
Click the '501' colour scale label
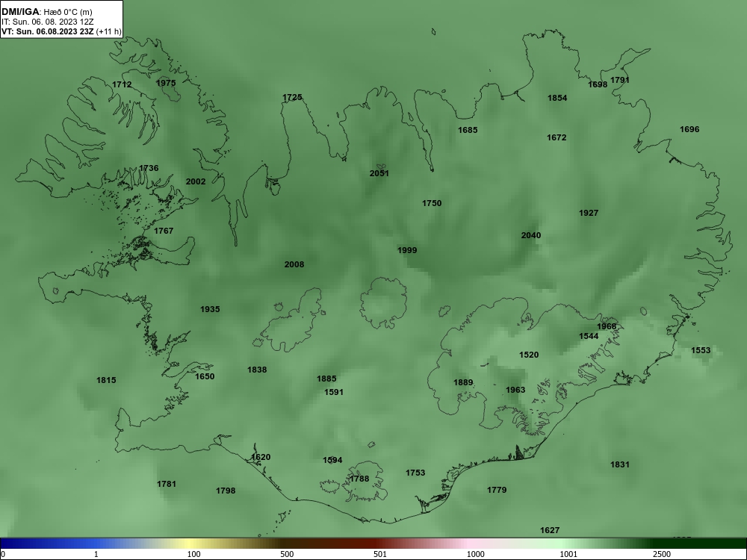pos(380,554)
